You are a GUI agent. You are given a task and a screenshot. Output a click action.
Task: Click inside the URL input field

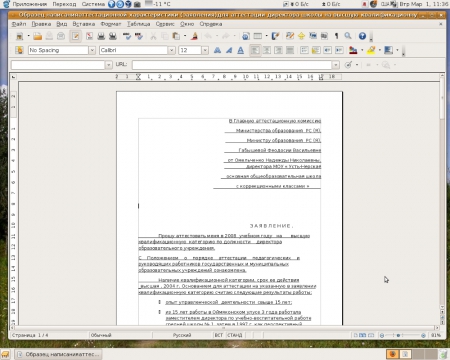232,65
